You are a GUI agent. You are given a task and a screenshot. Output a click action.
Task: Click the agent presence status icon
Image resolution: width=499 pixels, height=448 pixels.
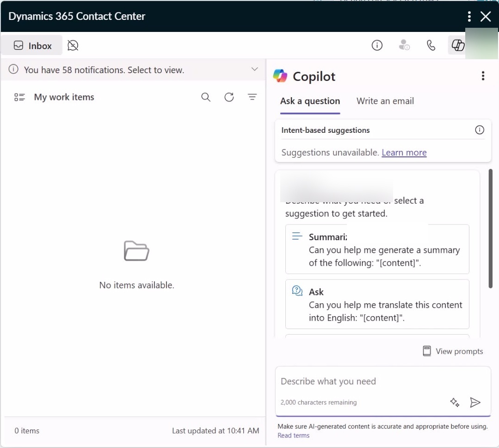tap(404, 45)
